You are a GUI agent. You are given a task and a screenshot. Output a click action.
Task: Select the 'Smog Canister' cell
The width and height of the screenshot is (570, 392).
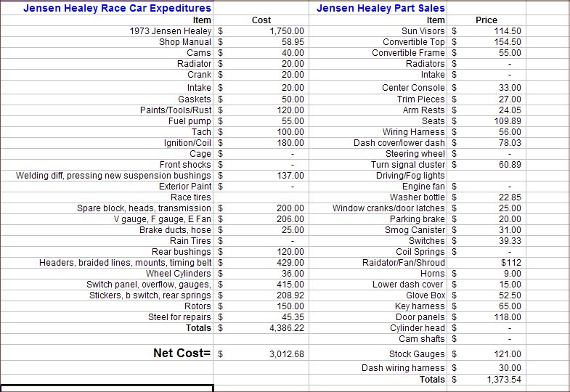pos(378,230)
